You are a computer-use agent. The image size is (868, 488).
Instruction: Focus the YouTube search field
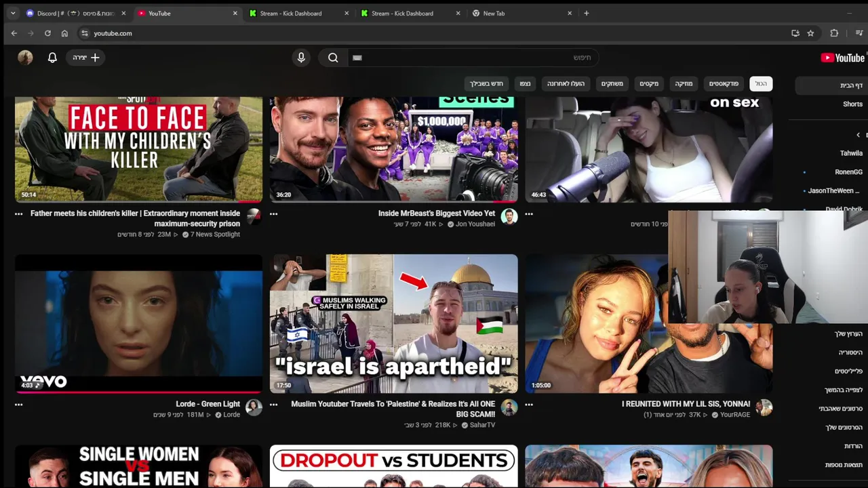tap(473, 58)
